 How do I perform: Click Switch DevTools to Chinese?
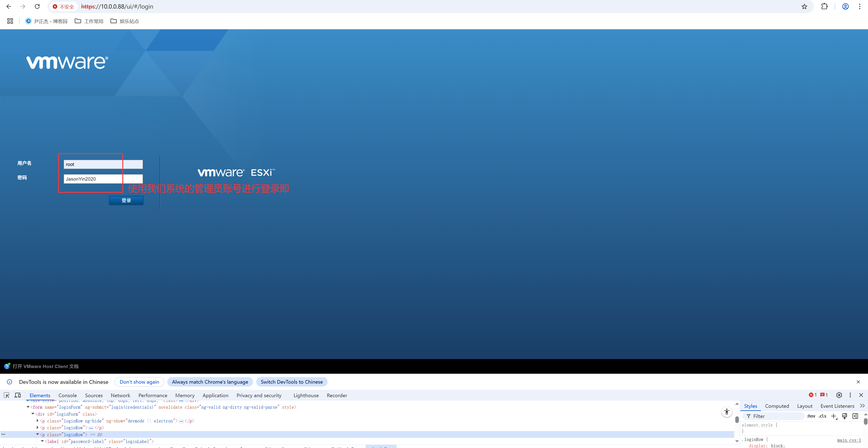291,382
